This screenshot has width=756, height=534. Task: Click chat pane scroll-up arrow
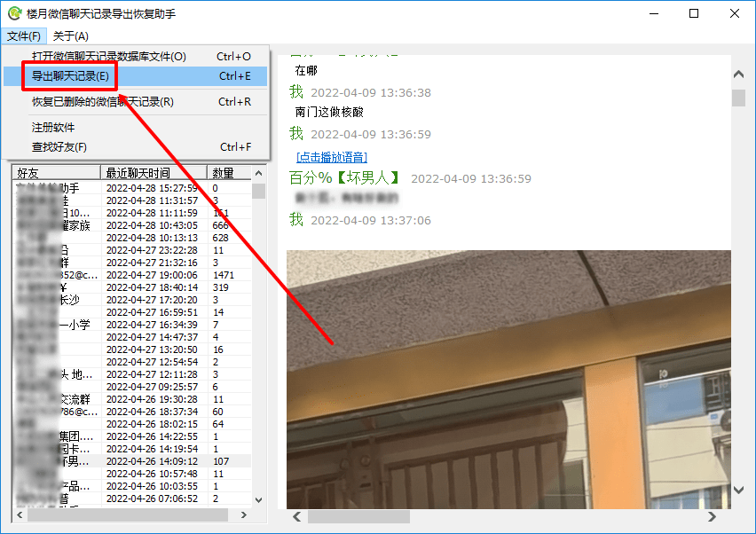[x=738, y=75]
